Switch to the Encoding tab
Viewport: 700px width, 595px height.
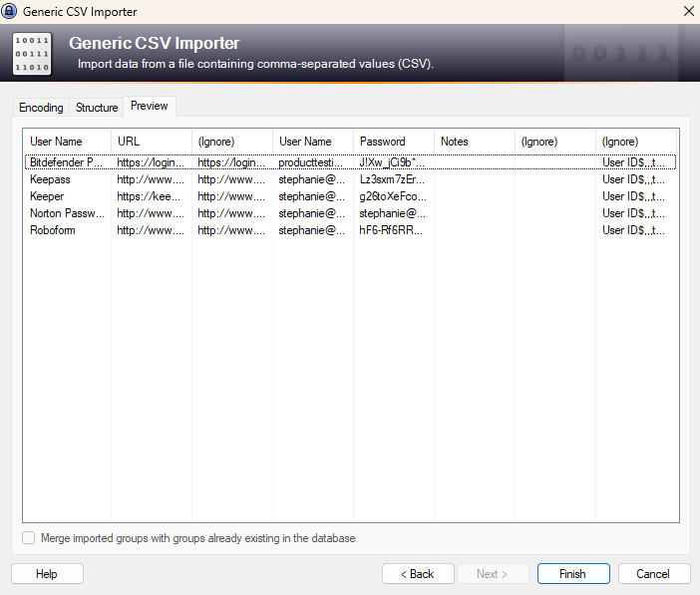(x=41, y=108)
